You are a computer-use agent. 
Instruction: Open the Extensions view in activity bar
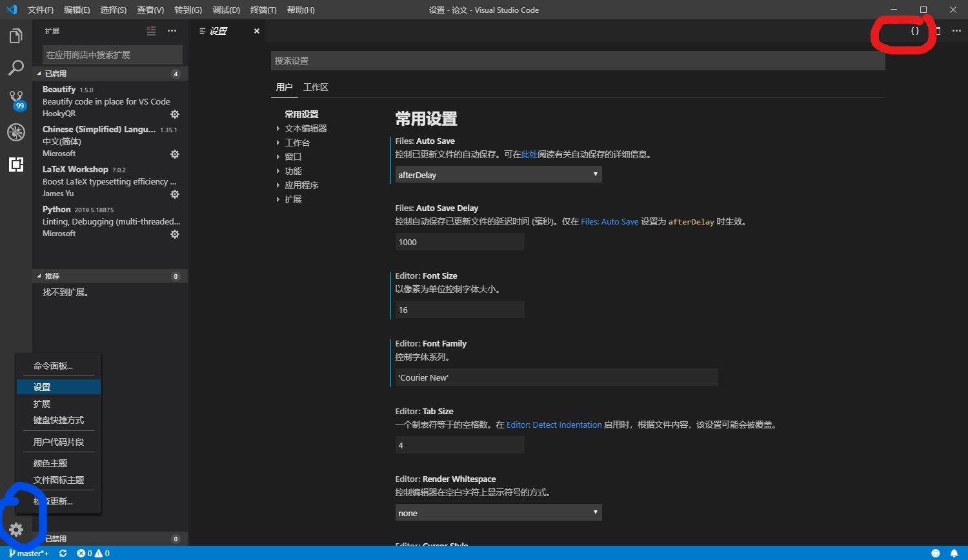click(16, 165)
